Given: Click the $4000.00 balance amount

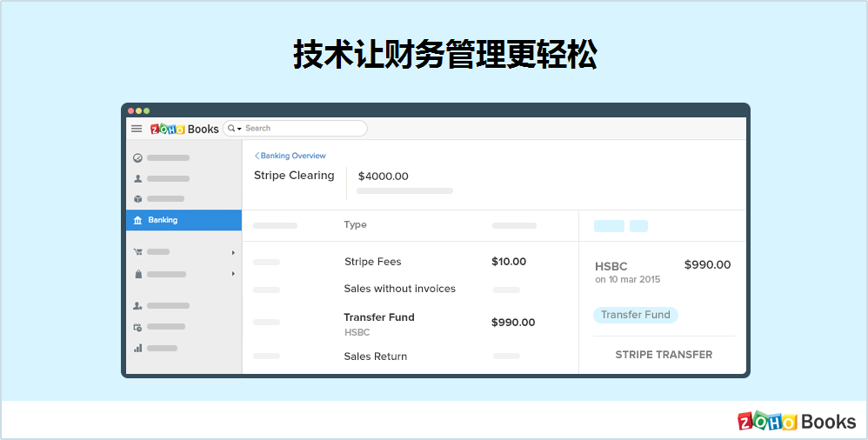Looking at the screenshot, I should 383,177.
